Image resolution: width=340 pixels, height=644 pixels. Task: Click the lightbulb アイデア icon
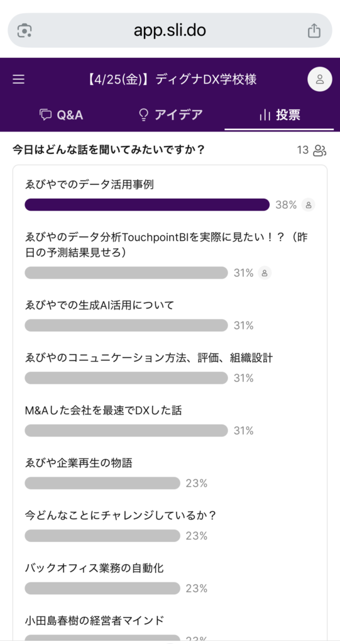tap(143, 115)
